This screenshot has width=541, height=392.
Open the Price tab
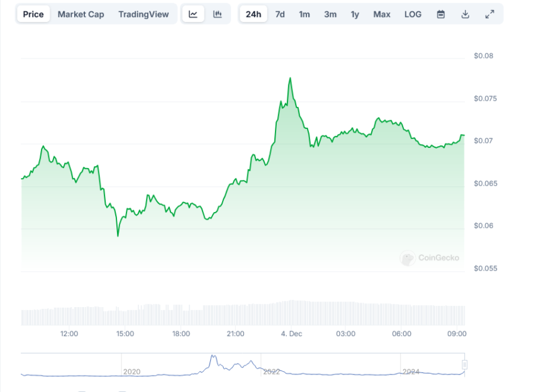pyautogui.click(x=33, y=14)
